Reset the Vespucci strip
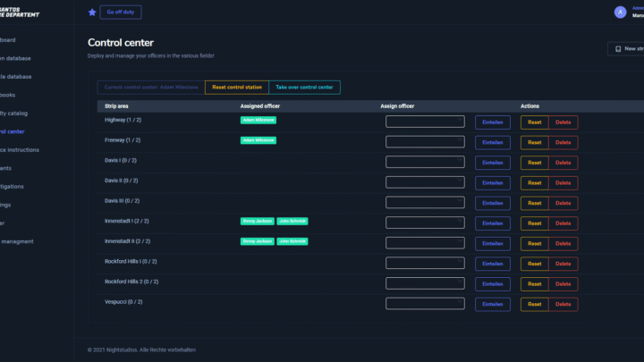Viewport: 644px width, 362px height. (x=534, y=304)
